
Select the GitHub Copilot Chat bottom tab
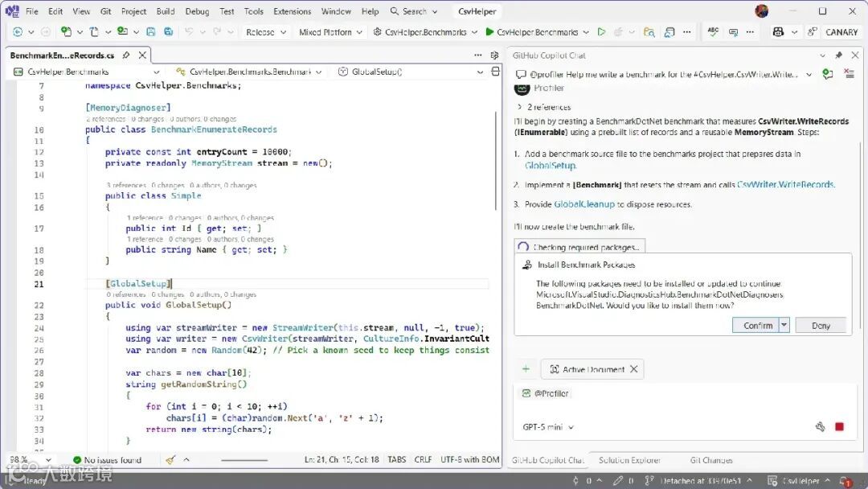[548, 460]
